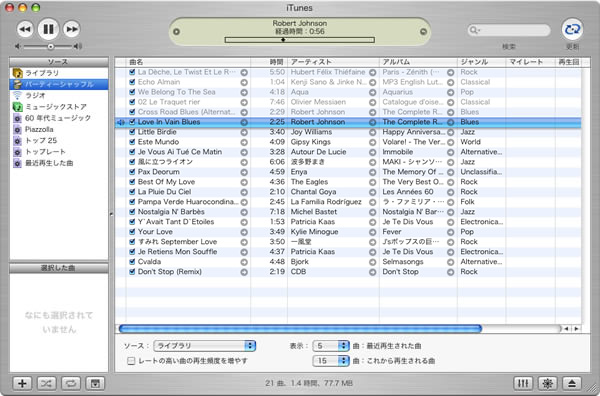Select the 最近再生した曲 playlist
Viewport: 600px width, 396px height.
[x=59, y=163]
